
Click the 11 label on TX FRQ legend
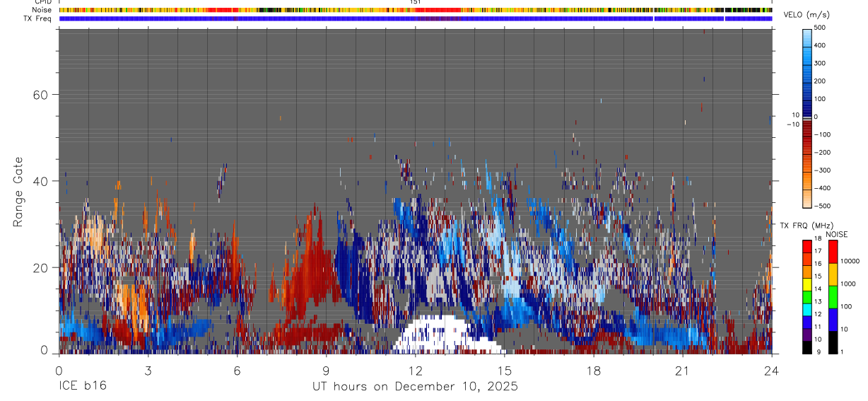pyautogui.click(x=819, y=327)
